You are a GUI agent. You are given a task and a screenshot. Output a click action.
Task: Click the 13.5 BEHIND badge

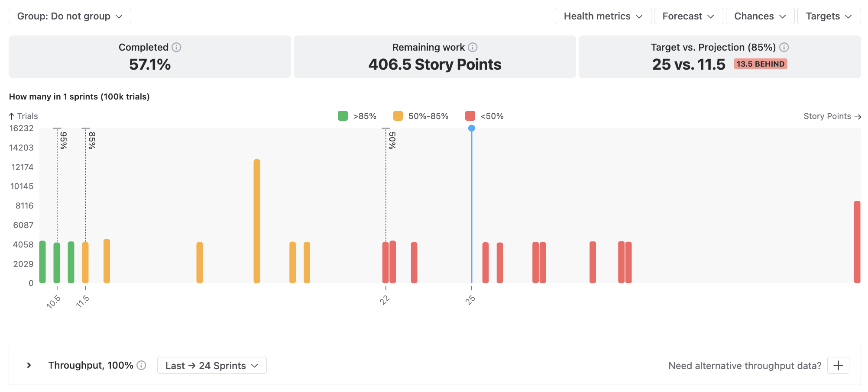point(761,64)
